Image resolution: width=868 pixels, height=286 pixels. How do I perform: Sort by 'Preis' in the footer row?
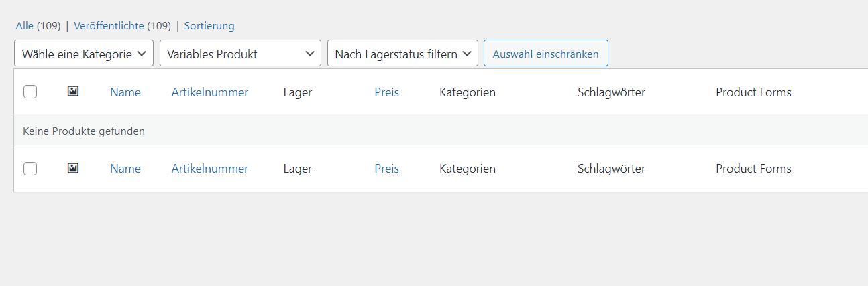386,169
